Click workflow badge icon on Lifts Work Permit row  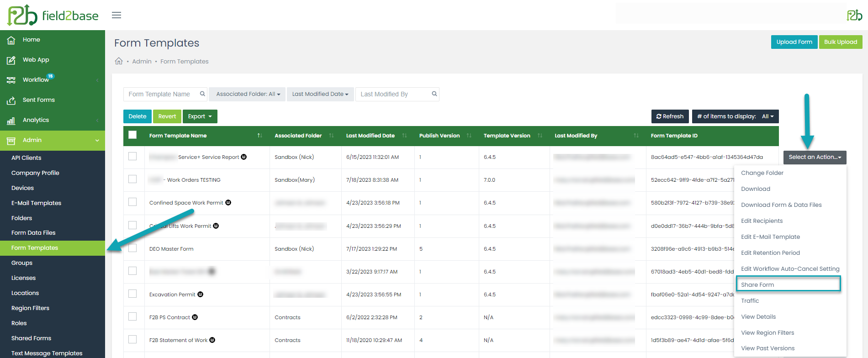tap(216, 226)
